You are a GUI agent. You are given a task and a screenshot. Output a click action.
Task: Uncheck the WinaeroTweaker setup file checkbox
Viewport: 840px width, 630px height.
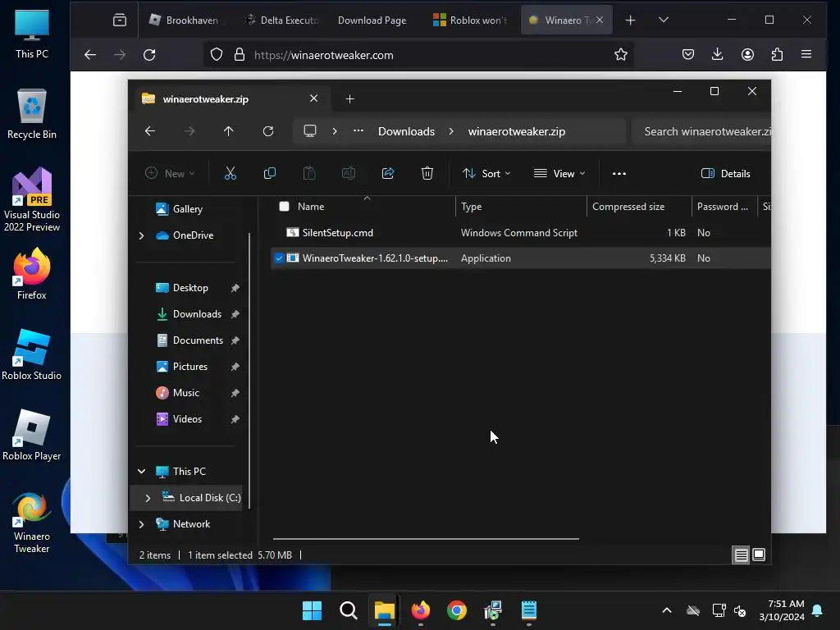pyautogui.click(x=279, y=258)
